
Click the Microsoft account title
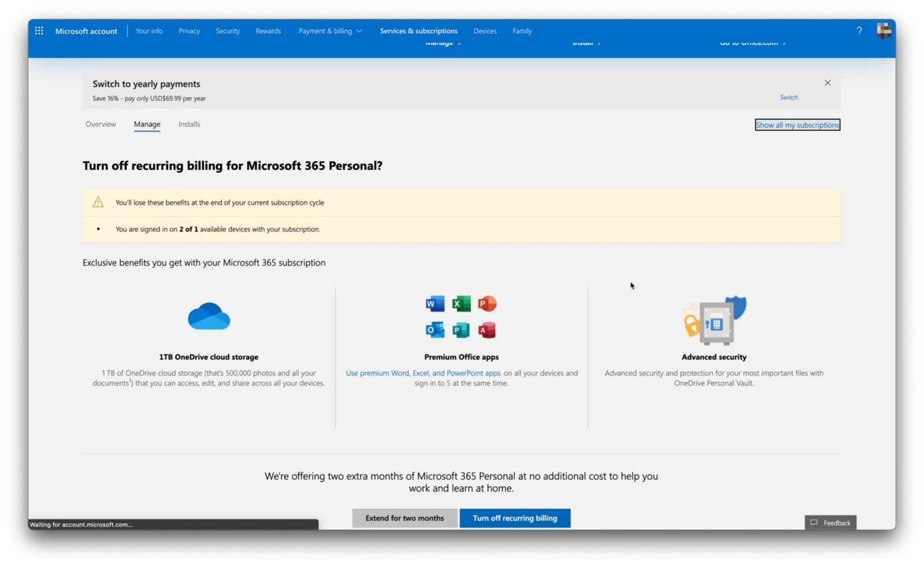[86, 31]
